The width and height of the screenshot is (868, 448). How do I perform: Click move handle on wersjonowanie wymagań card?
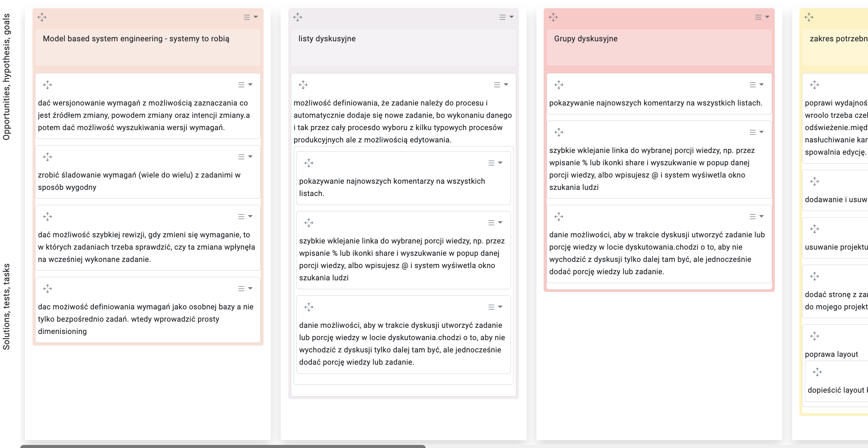[47, 85]
